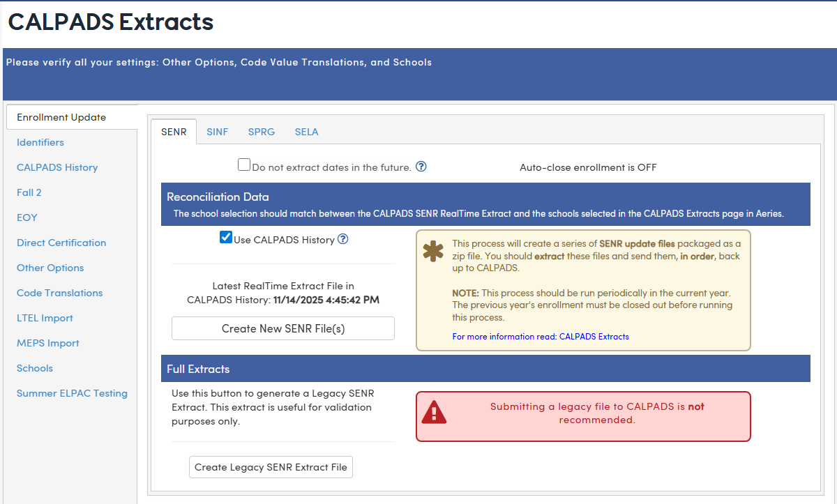Click Auto-close enrollment is OFF text

(x=588, y=167)
